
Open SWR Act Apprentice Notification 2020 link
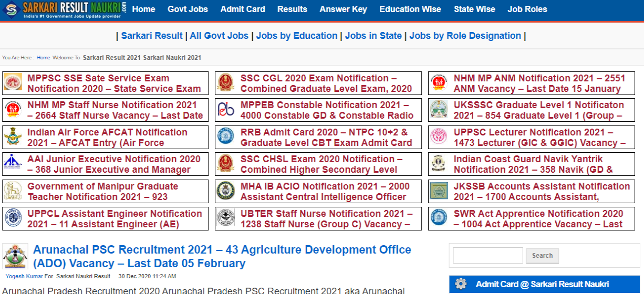(x=538, y=219)
